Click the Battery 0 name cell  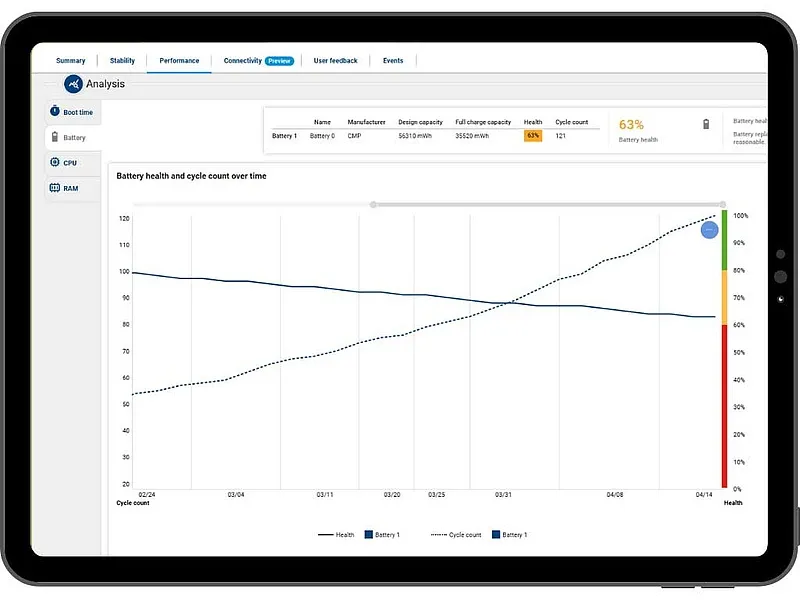point(322,136)
